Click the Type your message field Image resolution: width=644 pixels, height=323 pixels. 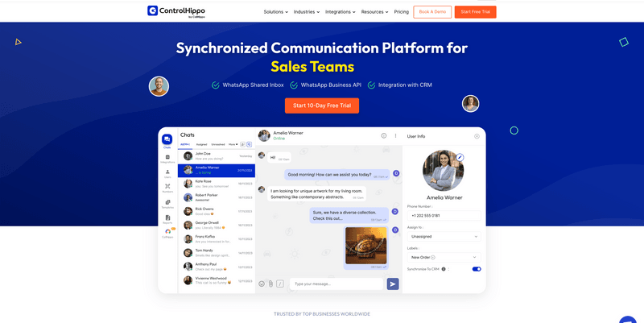point(336,284)
